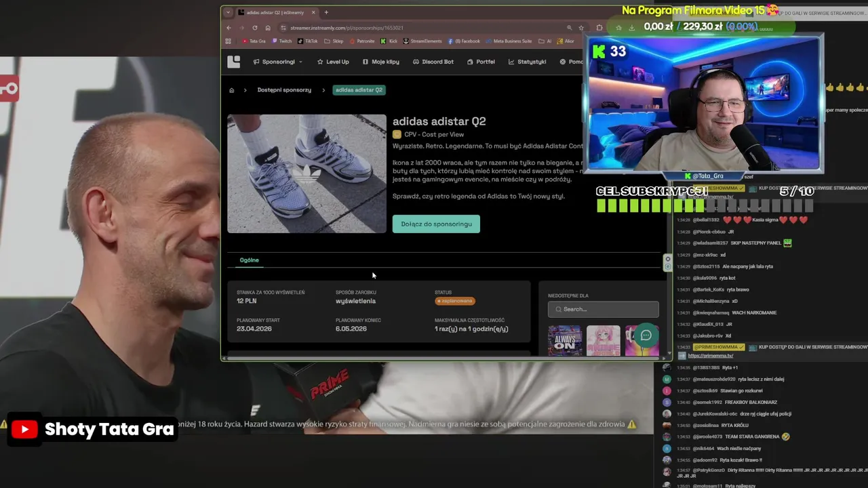The image size is (868, 488).
Task: Open the pink anime thumbnail
Action: 604,340
